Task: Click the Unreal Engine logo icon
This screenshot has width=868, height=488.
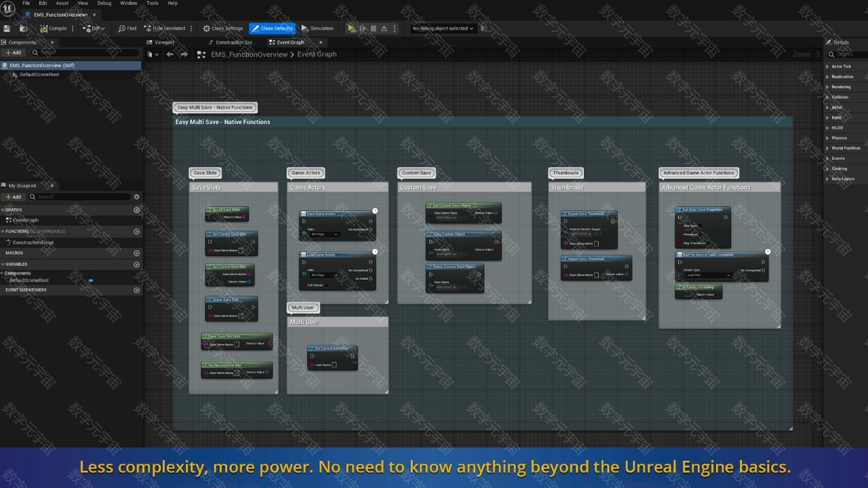Action: coord(9,8)
